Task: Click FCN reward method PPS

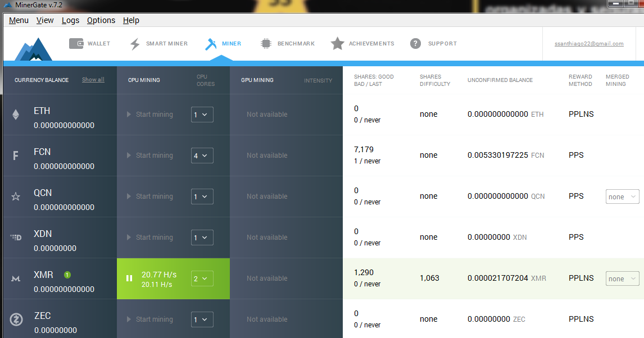Action: pos(576,155)
